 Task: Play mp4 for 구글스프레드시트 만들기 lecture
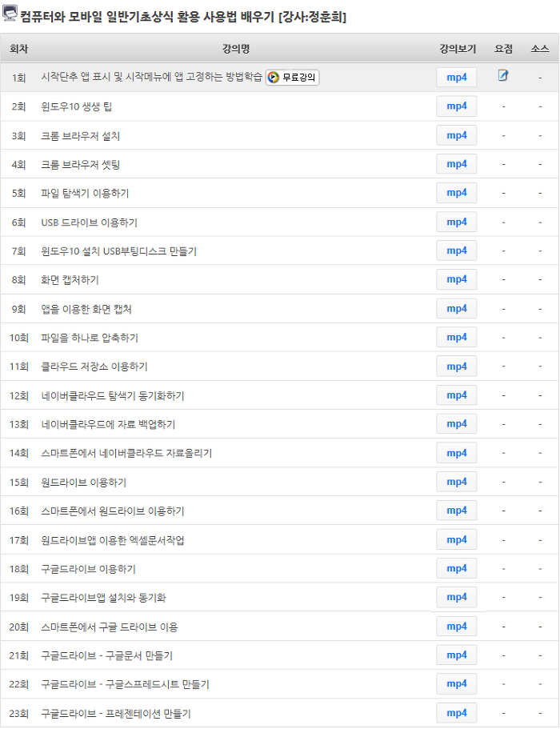coord(456,684)
